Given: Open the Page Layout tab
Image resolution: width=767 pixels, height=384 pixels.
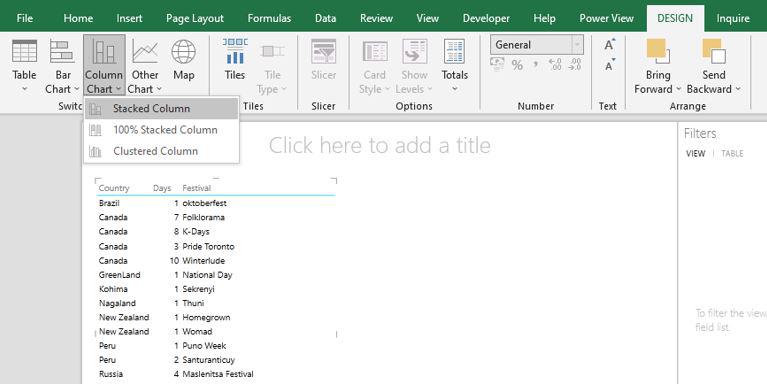Looking at the screenshot, I should pos(195,19).
